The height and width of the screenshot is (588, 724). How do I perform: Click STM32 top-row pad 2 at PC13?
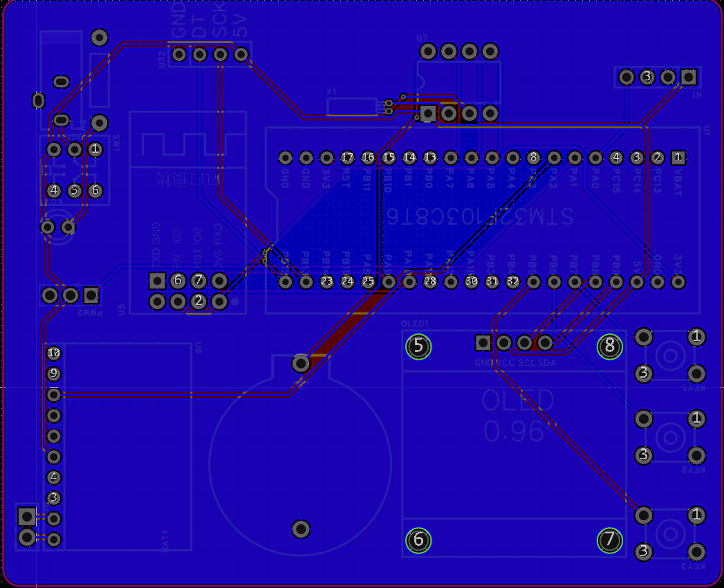[658, 158]
